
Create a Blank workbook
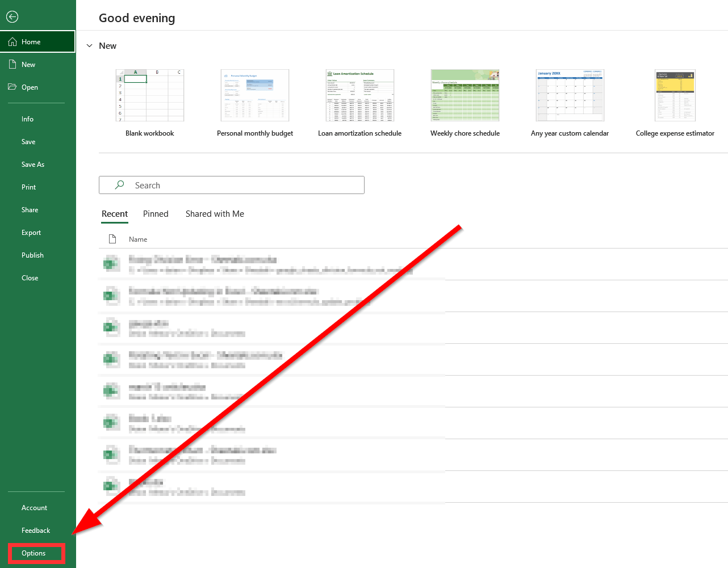[149, 95]
